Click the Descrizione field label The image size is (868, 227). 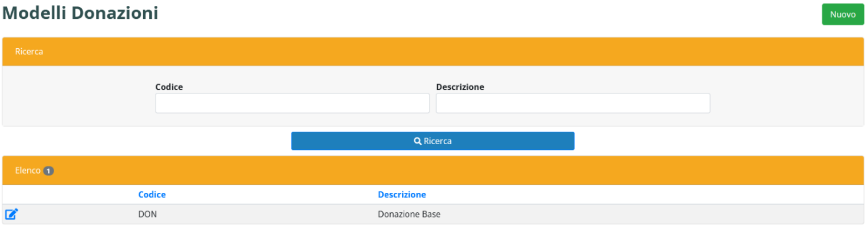pyautogui.click(x=460, y=87)
